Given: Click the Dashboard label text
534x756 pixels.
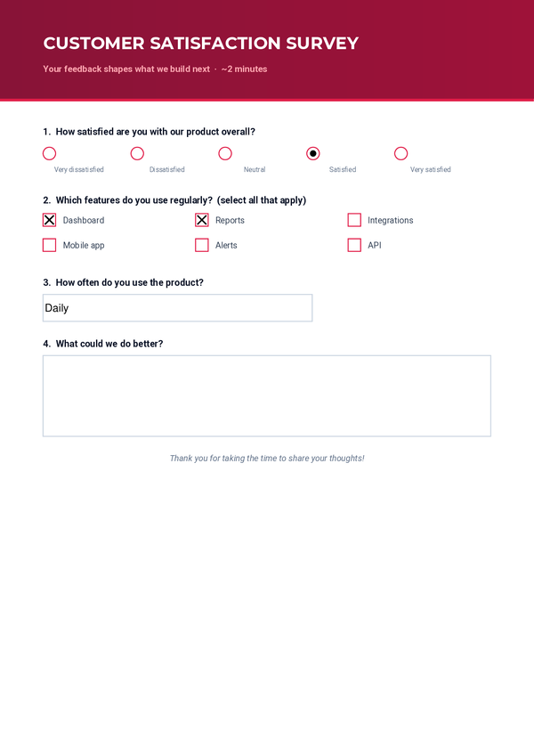Looking at the screenshot, I should click(x=84, y=220).
